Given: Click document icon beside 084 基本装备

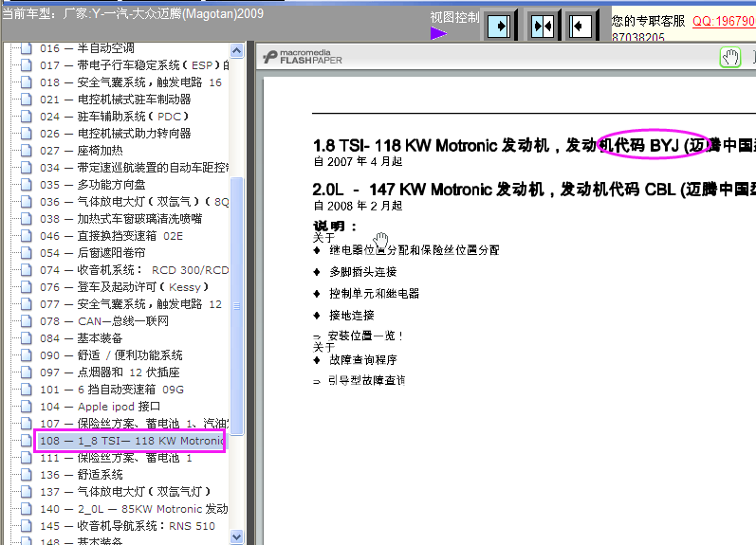Looking at the screenshot, I should click(x=27, y=338).
